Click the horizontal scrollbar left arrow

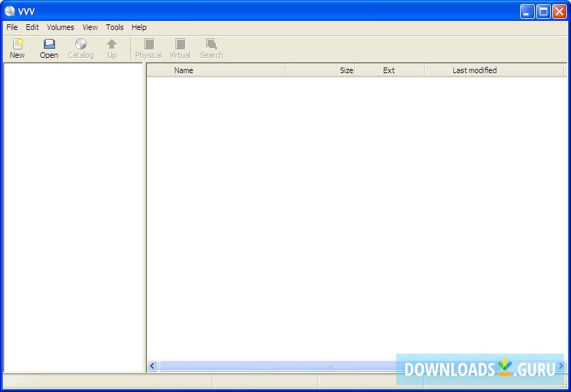(x=152, y=366)
